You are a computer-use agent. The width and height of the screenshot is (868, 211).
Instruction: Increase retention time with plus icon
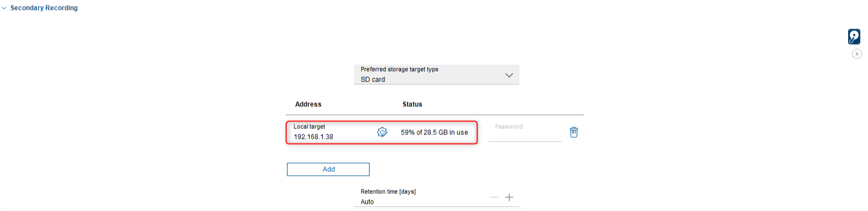[x=509, y=197]
